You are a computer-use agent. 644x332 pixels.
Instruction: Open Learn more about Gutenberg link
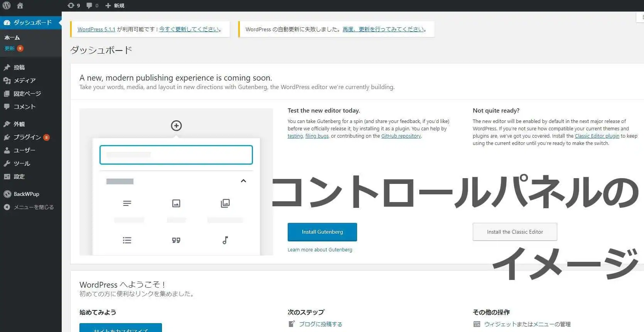point(320,250)
